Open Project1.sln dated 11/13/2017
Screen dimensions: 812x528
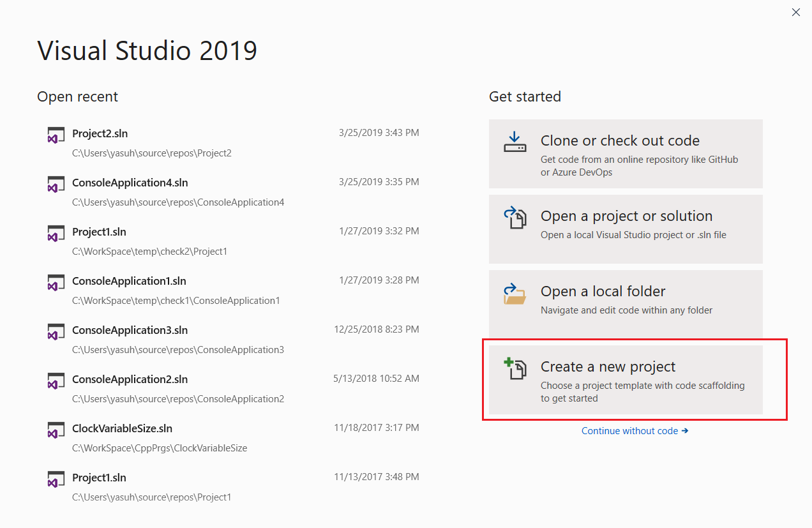(99, 478)
